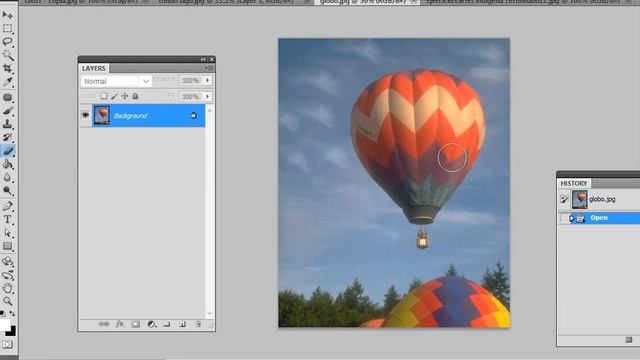640x360 pixels.
Task: Set history brush source to globo.jpg snapshot
Action: click(564, 200)
